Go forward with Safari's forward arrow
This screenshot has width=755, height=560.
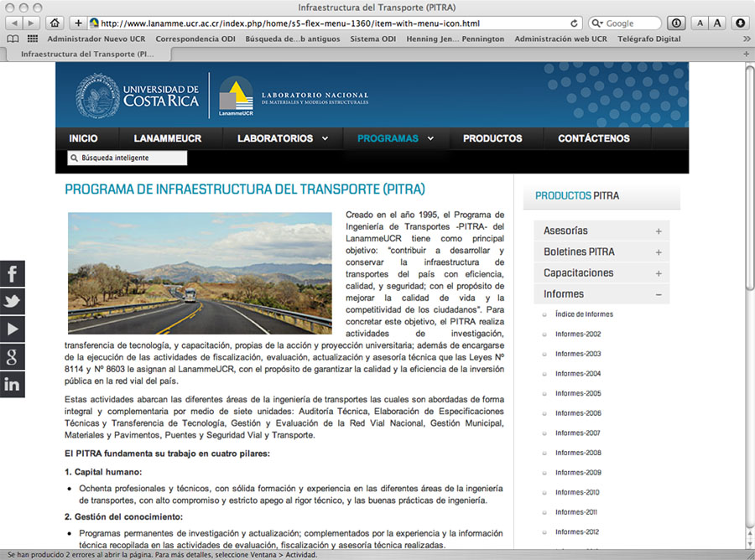[31, 23]
